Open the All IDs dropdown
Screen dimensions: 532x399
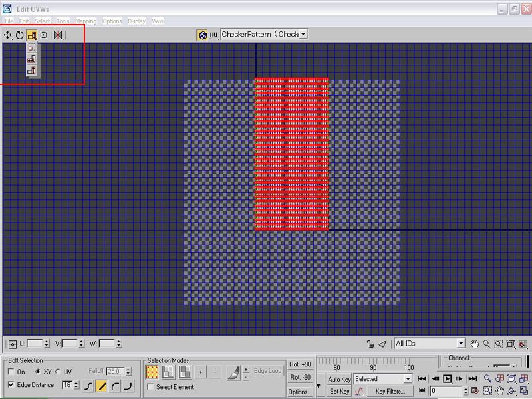(x=429, y=344)
